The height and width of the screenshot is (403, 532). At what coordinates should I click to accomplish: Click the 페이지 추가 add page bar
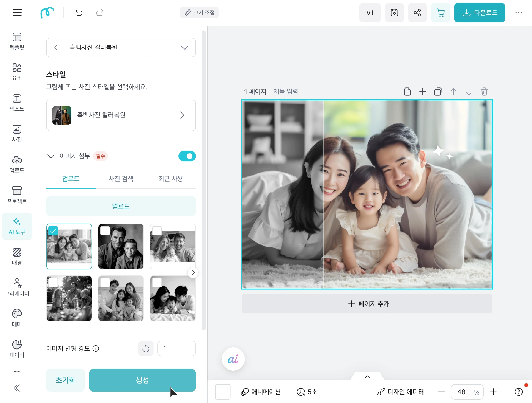tap(367, 304)
